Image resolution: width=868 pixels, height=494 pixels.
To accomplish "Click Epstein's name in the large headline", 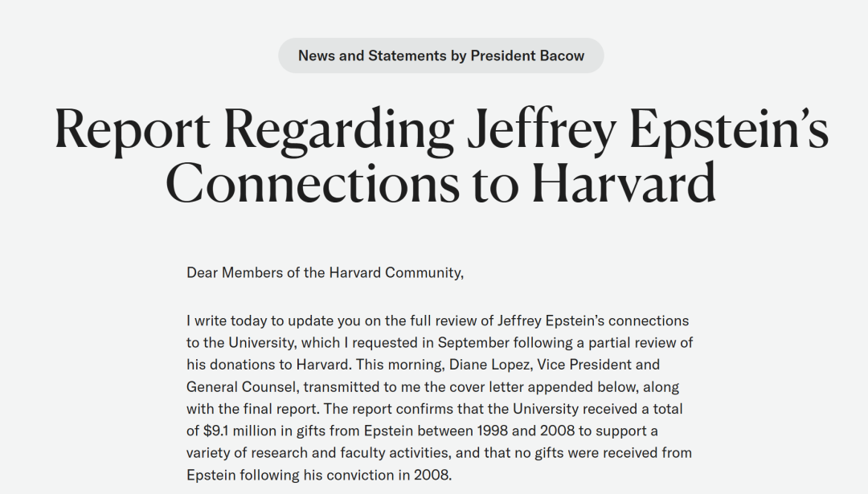I will [x=728, y=129].
